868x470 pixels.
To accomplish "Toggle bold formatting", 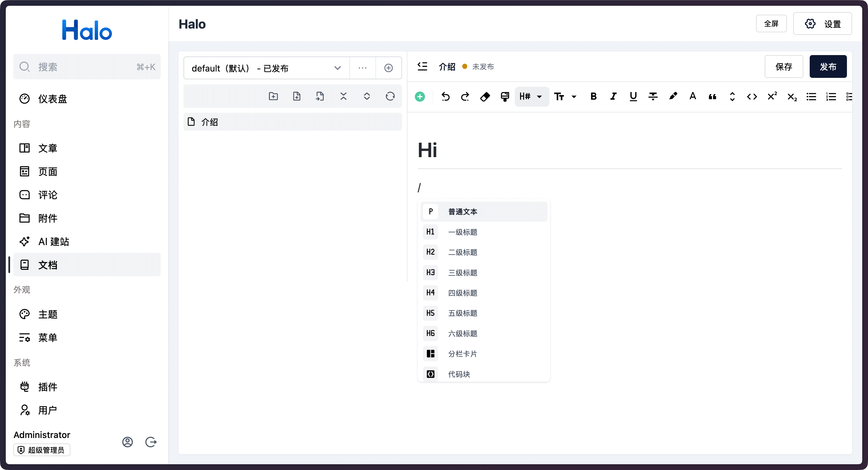I will (x=593, y=97).
